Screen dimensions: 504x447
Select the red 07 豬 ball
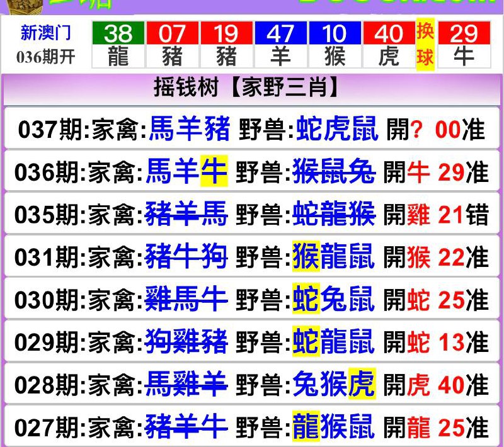coord(172,44)
